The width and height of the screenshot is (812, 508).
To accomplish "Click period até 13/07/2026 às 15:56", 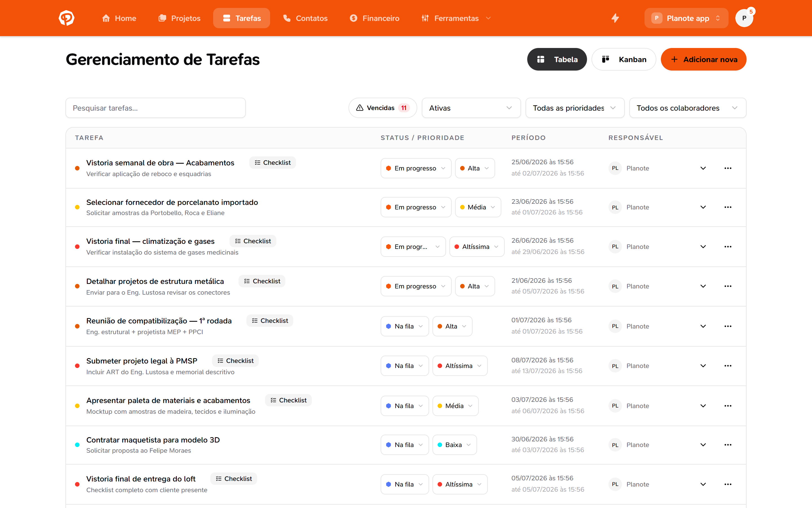I will (x=547, y=371).
